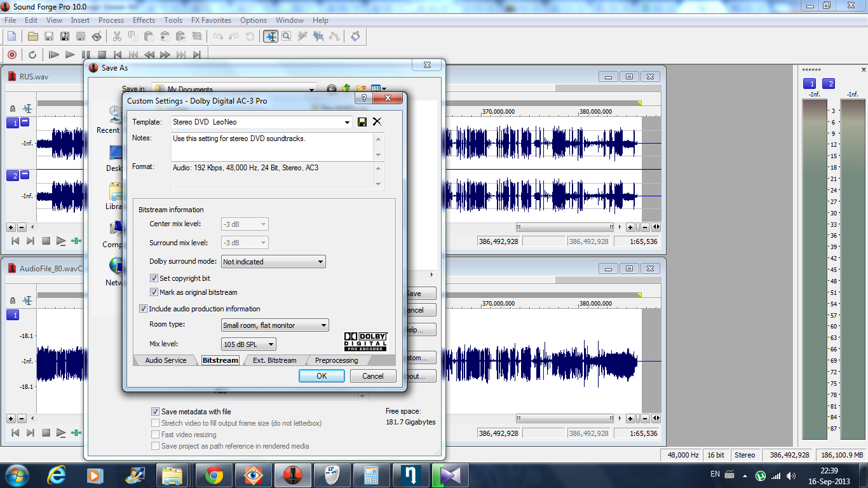Open the Save in location dropdown
Screen dimensions: 868x488
[311, 89]
